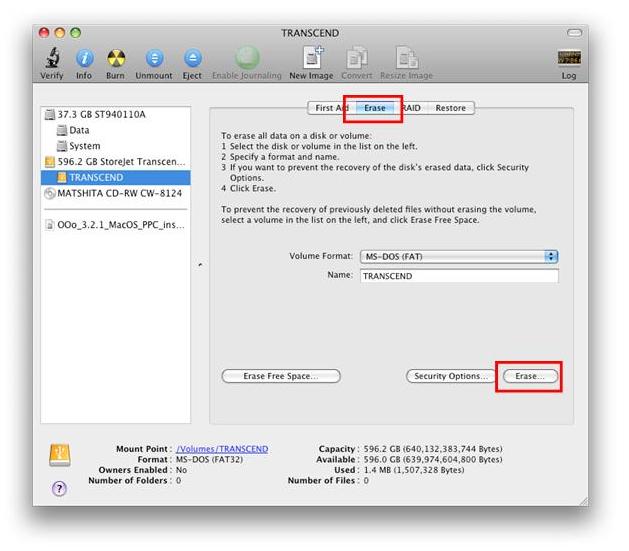Open the Volume Format dropdown
Screen dimensions: 629x551
[459, 257]
